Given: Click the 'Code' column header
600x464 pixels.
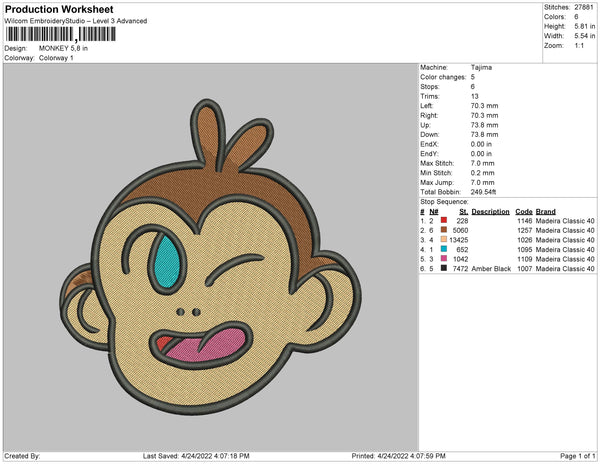Looking at the screenshot, I should [524, 212].
